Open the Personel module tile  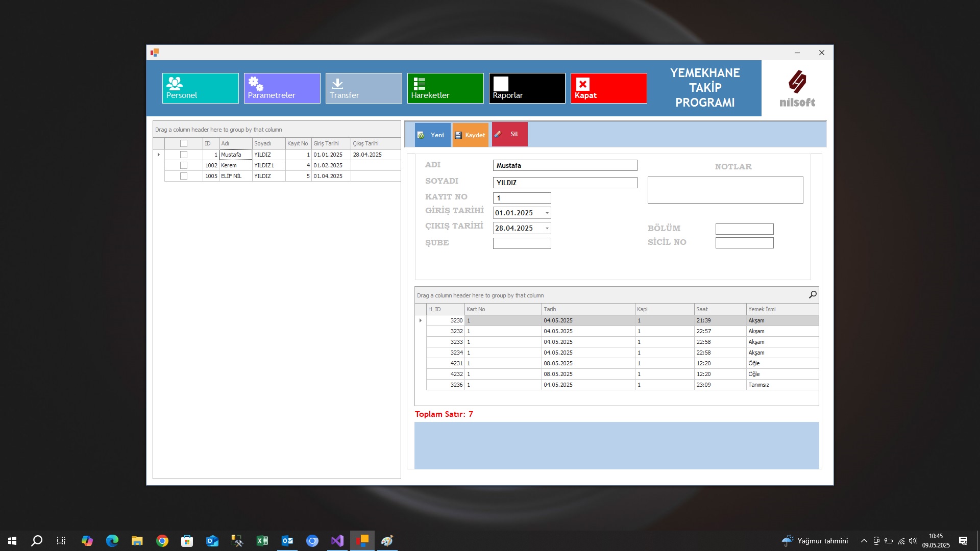[x=200, y=88]
